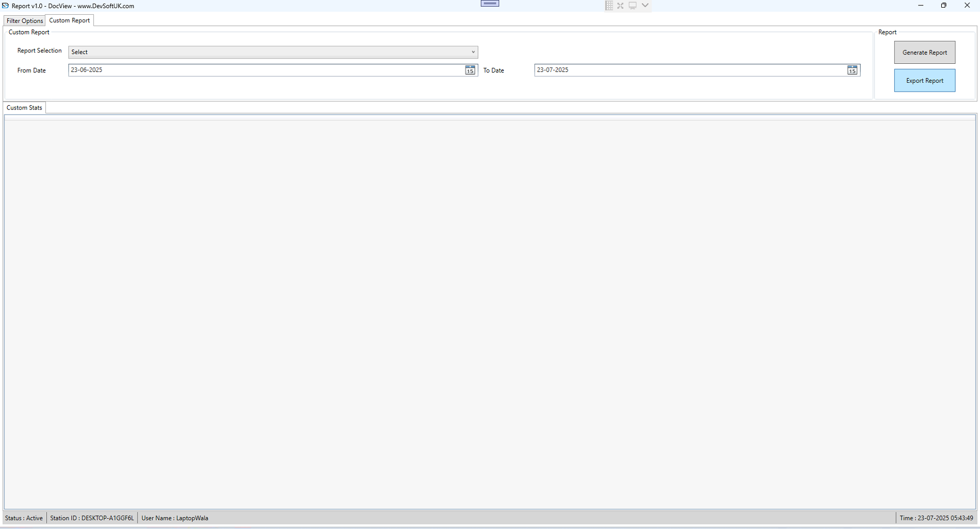Expand the Report Selection dropdown
The image size is (980, 529).
point(473,52)
